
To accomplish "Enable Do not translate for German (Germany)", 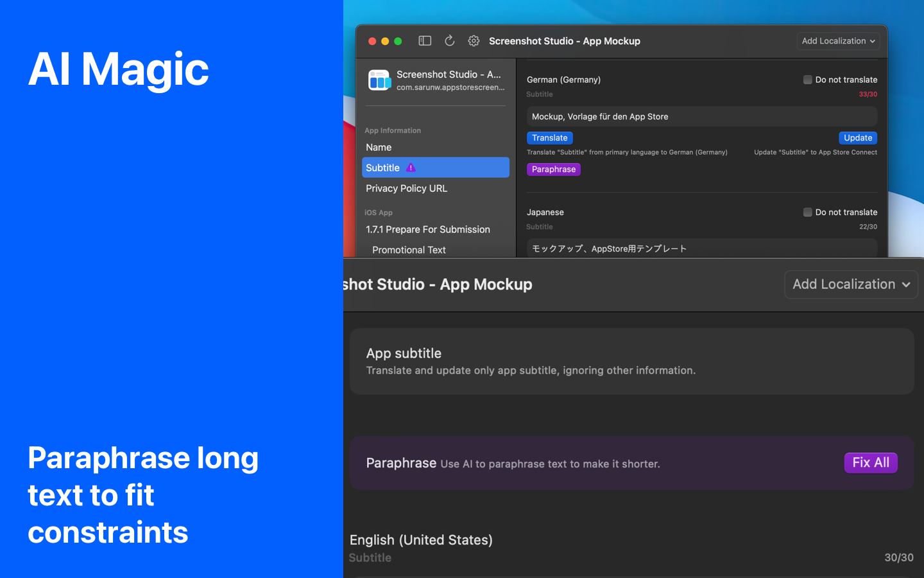I will pos(808,80).
